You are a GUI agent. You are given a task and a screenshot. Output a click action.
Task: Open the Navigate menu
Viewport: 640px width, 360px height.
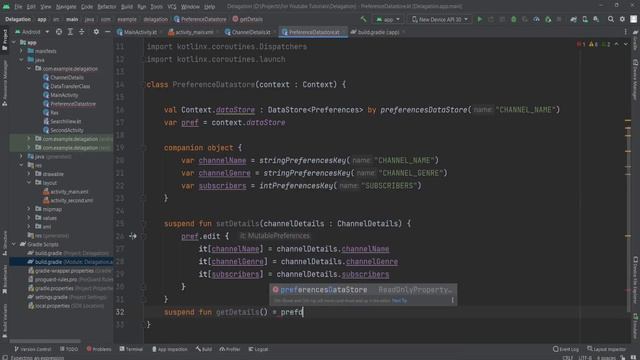tap(66, 7)
